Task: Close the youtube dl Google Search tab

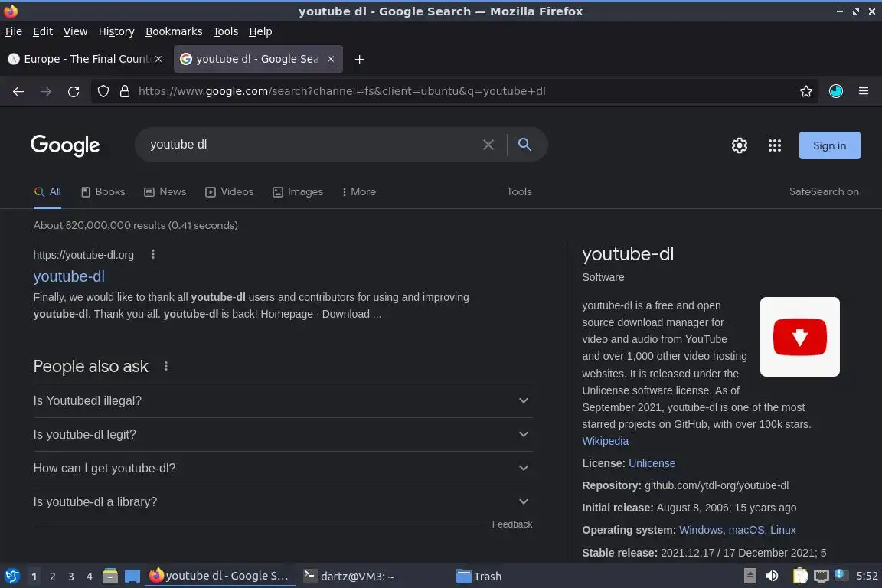Action: coord(331,58)
